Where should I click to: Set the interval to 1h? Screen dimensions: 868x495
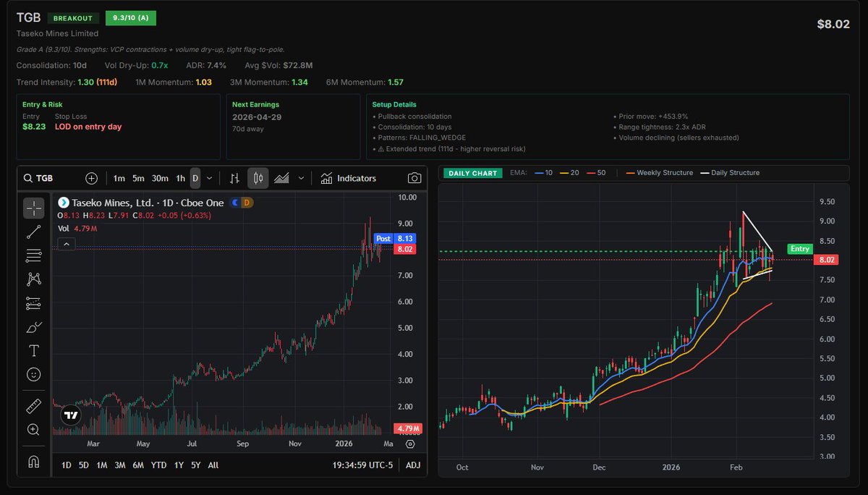point(181,178)
